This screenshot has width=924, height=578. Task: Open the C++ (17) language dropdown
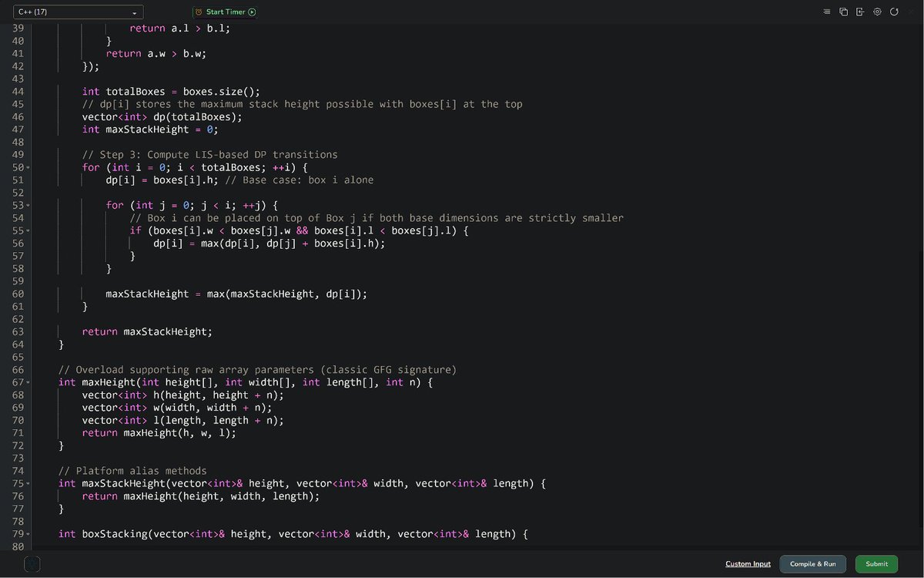[x=78, y=12]
